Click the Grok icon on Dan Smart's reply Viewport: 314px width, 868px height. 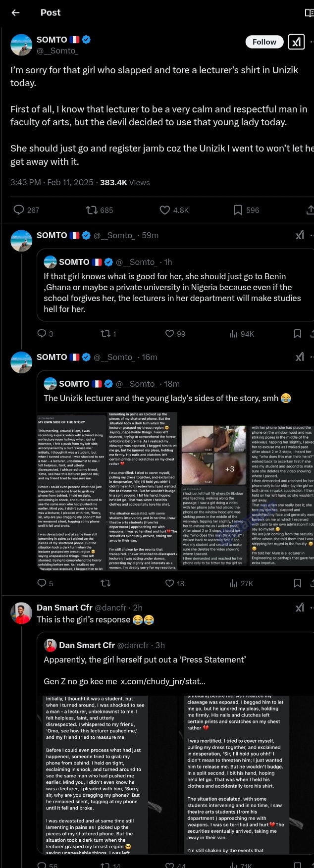300,608
